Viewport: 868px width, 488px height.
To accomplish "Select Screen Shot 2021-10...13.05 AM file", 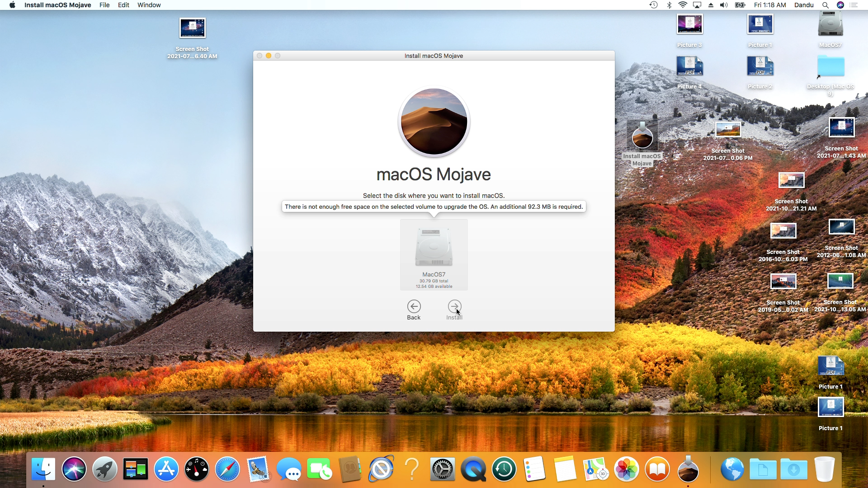I will pos(840,281).
